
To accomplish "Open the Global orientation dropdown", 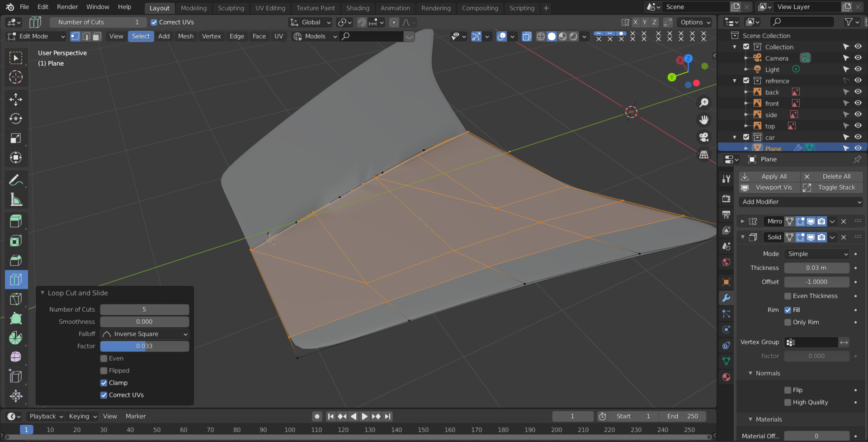I will pos(310,22).
